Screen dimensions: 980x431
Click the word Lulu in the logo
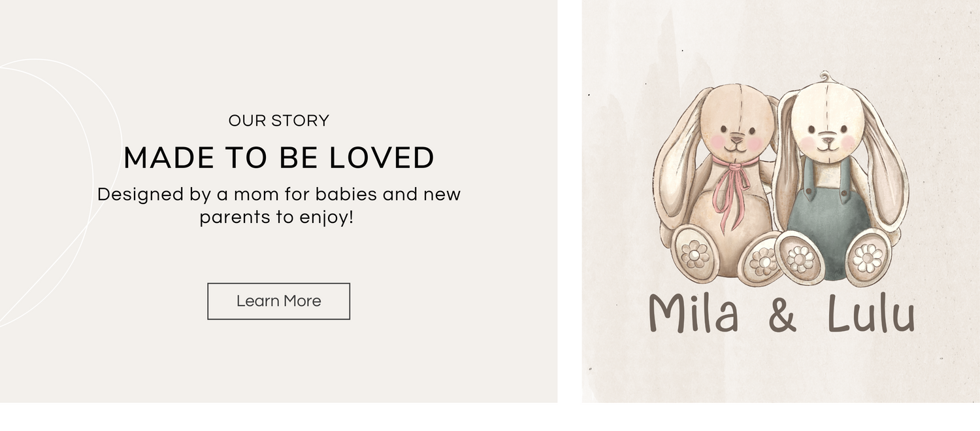(x=871, y=314)
